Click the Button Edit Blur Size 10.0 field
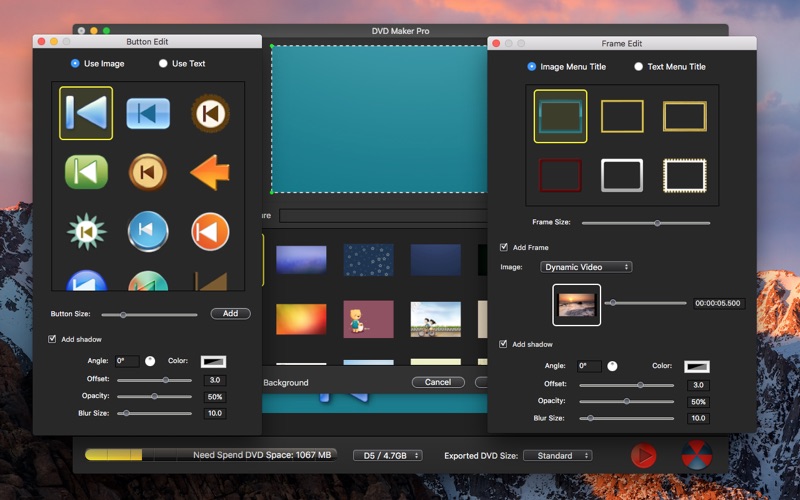This screenshot has height=500, width=800. coord(215,413)
